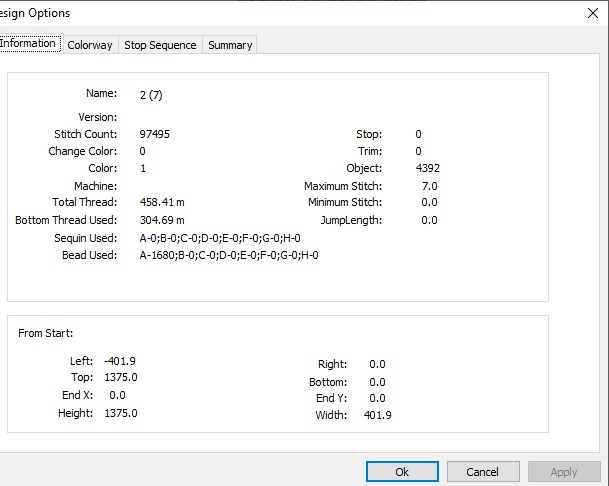Click the Stitch Count value 97495
Screen dimensions: 609x486
click(x=155, y=134)
